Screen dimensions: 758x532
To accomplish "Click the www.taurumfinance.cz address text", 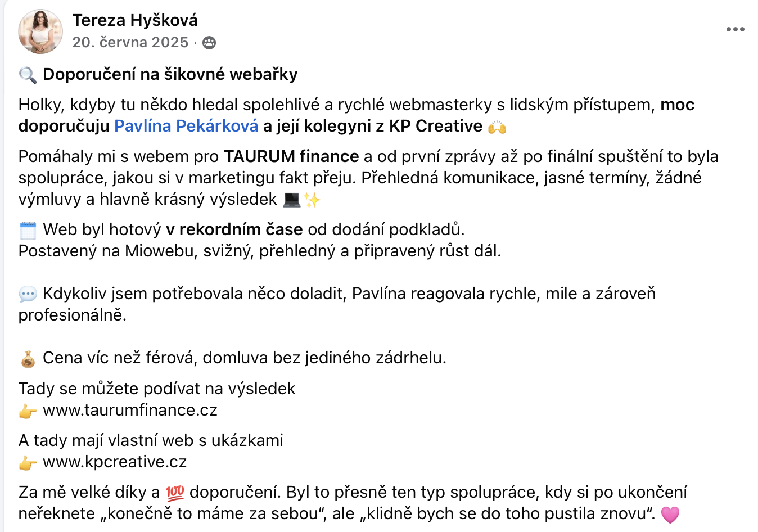I will (130, 410).
